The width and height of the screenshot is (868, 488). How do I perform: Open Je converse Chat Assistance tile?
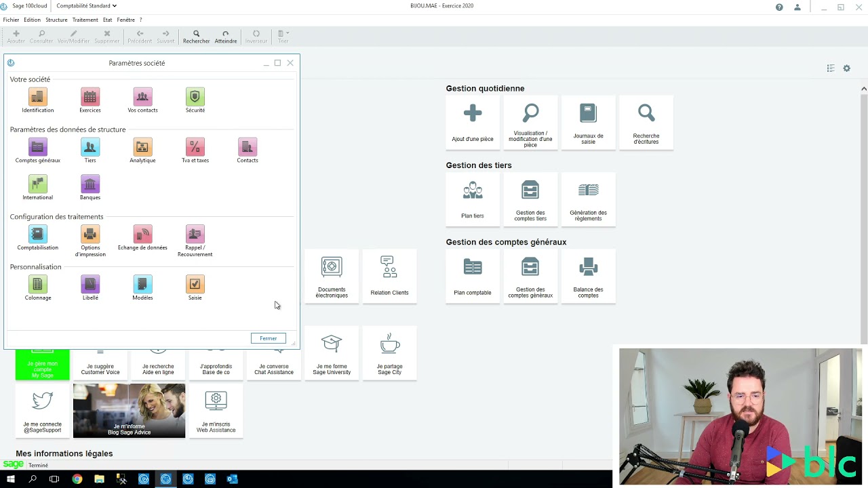(274, 365)
